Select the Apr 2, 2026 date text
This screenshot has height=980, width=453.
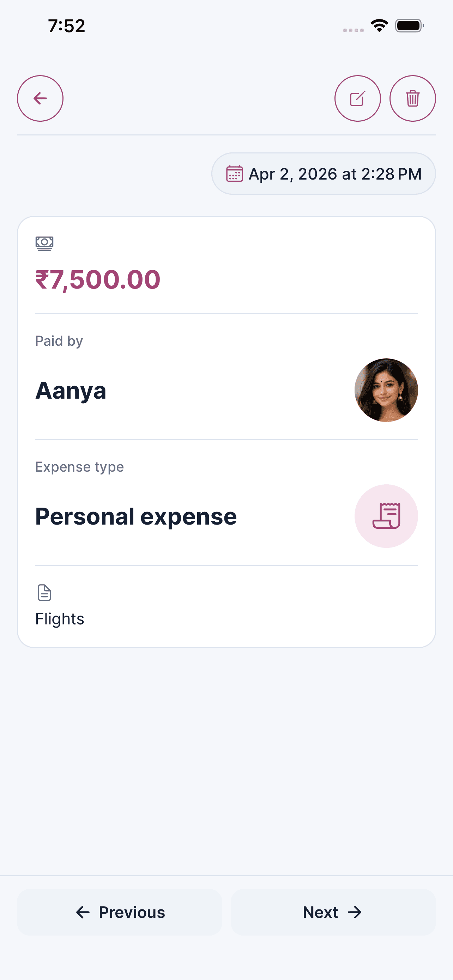tap(335, 174)
